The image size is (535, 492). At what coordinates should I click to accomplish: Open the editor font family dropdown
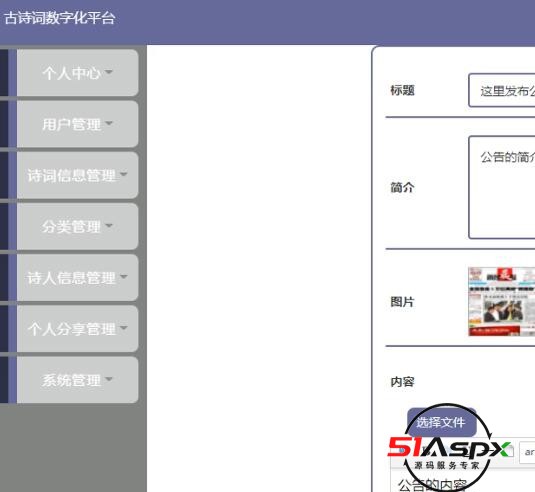[x=527, y=452]
